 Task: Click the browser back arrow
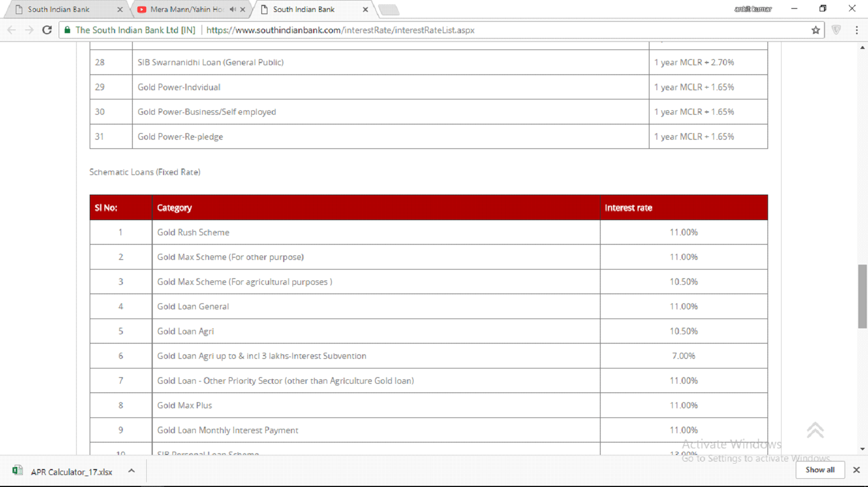point(11,30)
